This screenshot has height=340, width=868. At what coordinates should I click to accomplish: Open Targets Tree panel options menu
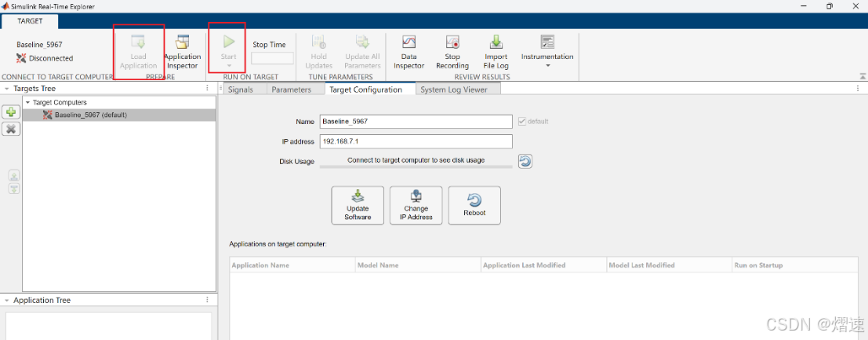click(207, 89)
